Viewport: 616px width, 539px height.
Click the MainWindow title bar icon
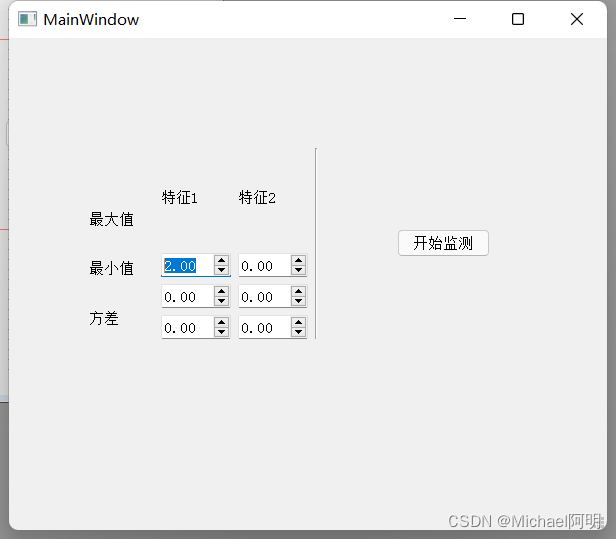pos(28,19)
